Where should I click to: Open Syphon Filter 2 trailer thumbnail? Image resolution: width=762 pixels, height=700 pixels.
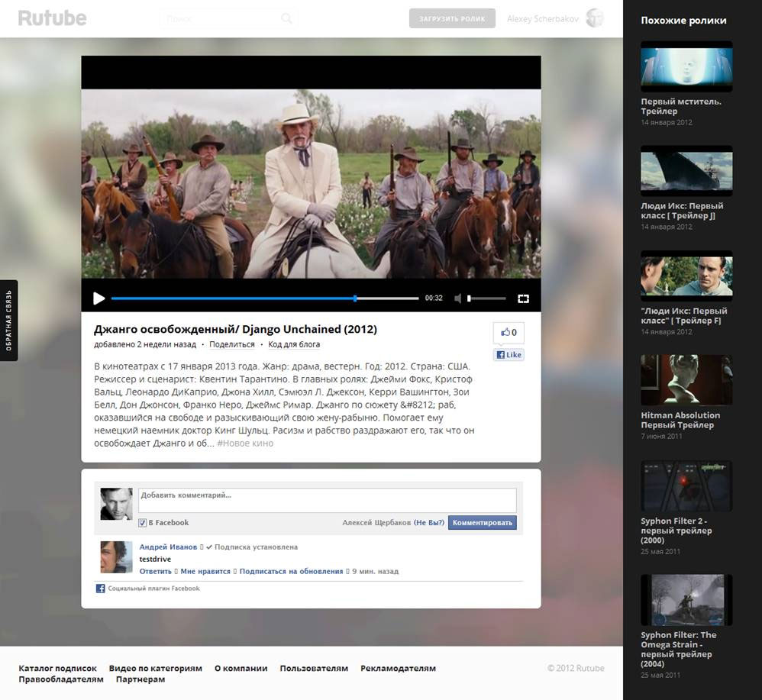pyautogui.click(x=686, y=485)
